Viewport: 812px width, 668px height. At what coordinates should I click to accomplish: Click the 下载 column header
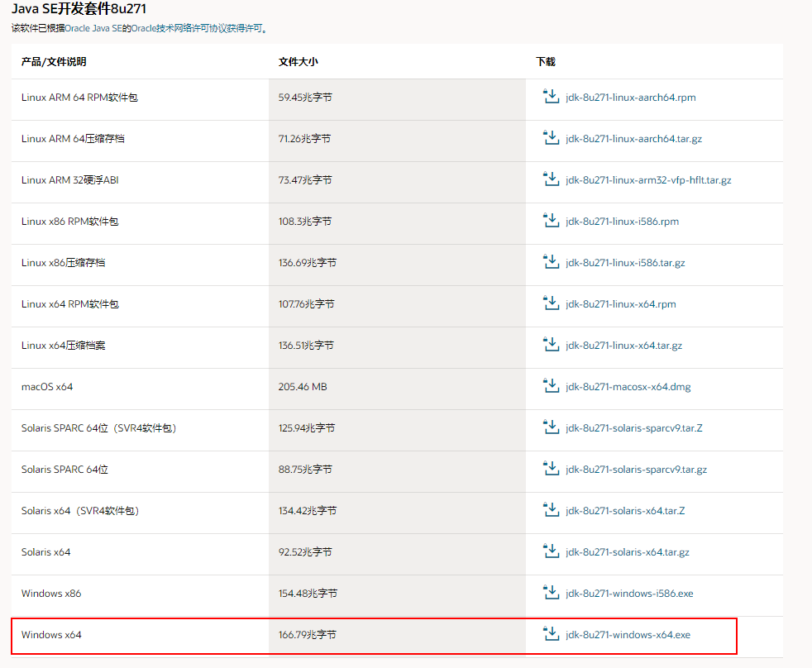(x=546, y=62)
